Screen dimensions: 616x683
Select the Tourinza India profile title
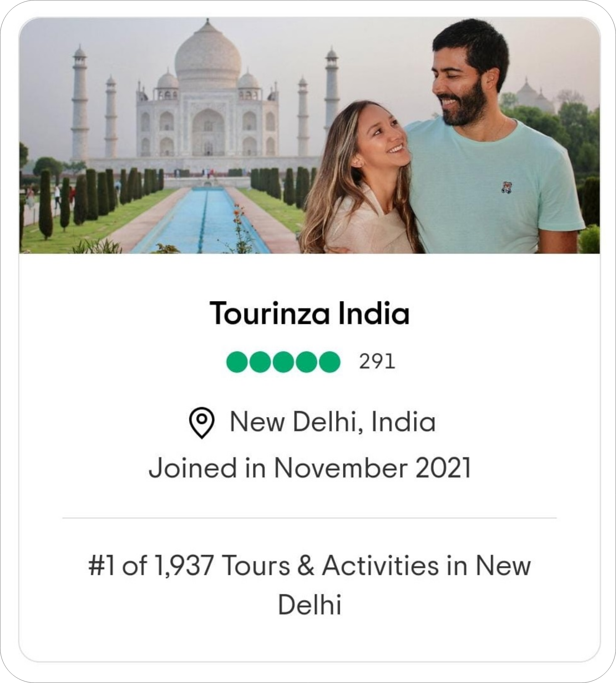point(308,312)
